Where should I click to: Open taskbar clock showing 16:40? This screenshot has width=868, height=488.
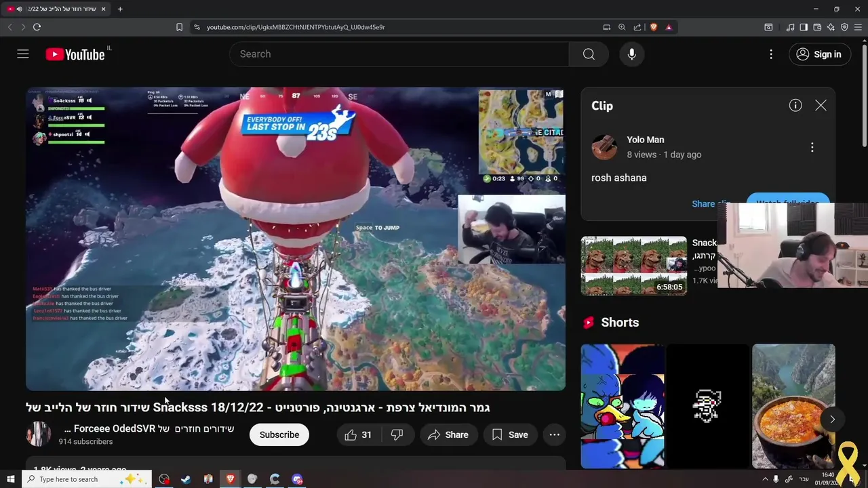click(828, 479)
